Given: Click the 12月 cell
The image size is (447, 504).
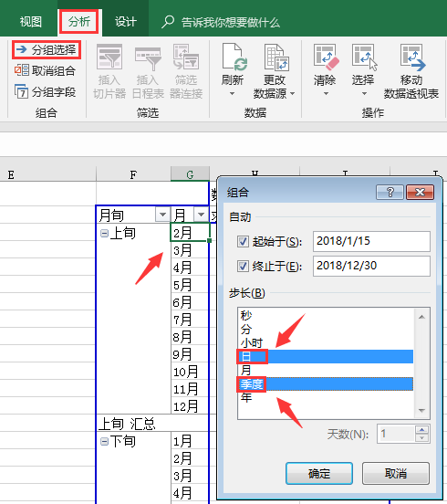Looking at the screenshot, I should (x=190, y=406).
